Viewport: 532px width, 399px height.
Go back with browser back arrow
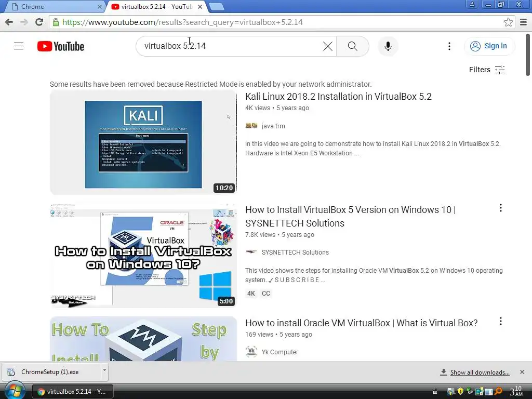pos(9,22)
